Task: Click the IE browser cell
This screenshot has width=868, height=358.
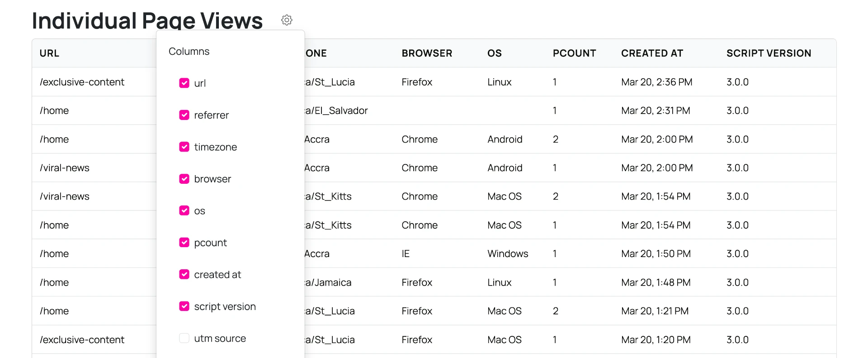Action: click(x=406, y=254)
